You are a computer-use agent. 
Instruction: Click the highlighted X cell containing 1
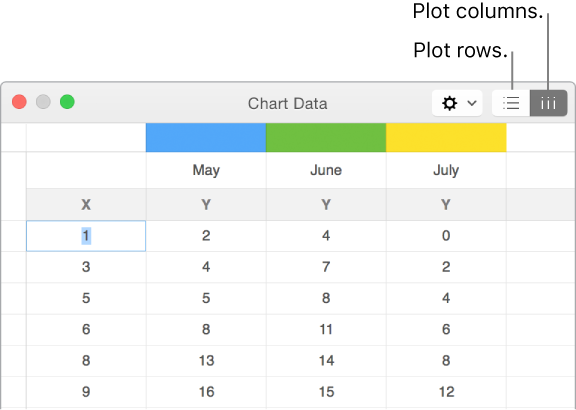(86, 236)
